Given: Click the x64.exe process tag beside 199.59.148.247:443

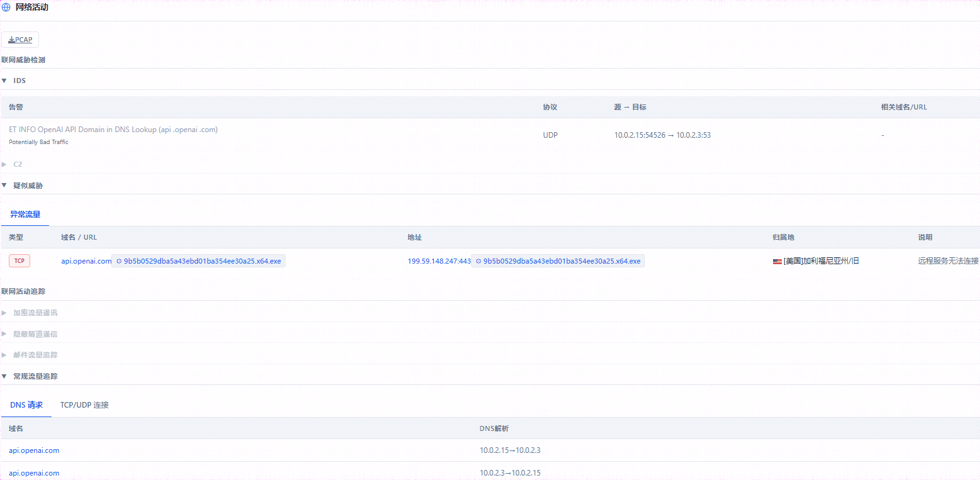Looking at the screenshot, I should click(x=558, y=261).
